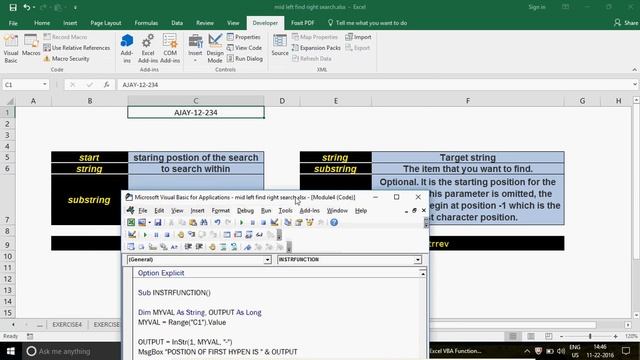Screen dimensions: 640x360
Task: Open control Properties in ribbon
Action: (x=243, y=37)
